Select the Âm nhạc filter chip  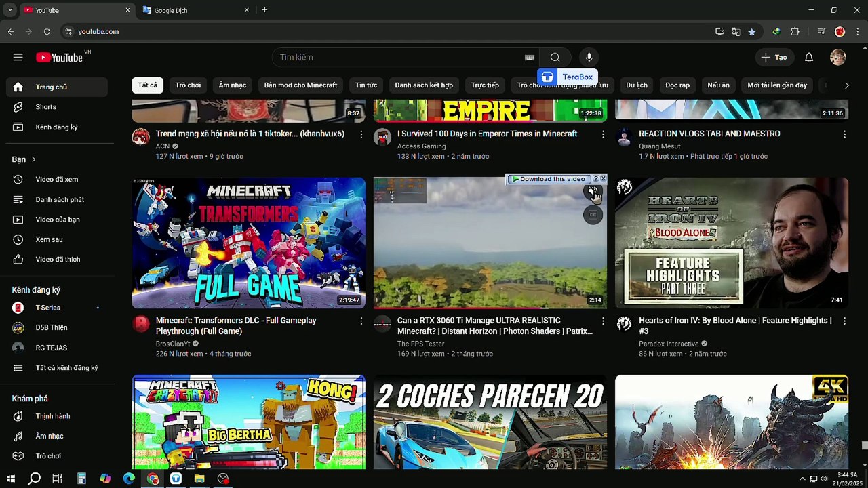pos(233,85)
